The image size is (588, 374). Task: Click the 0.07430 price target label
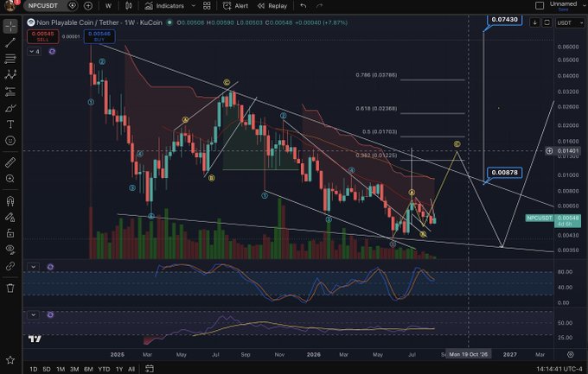pos(504,20)
